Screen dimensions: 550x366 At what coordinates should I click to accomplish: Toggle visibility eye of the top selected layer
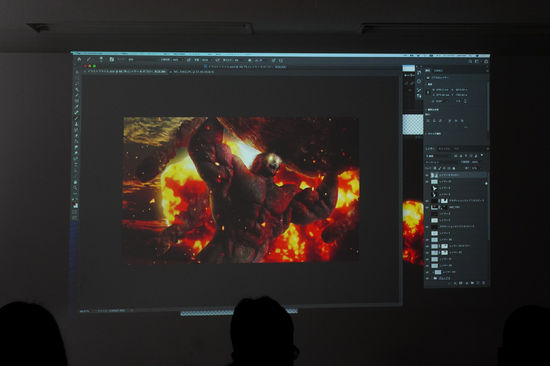pyautogui.click(x=427, y=175)
